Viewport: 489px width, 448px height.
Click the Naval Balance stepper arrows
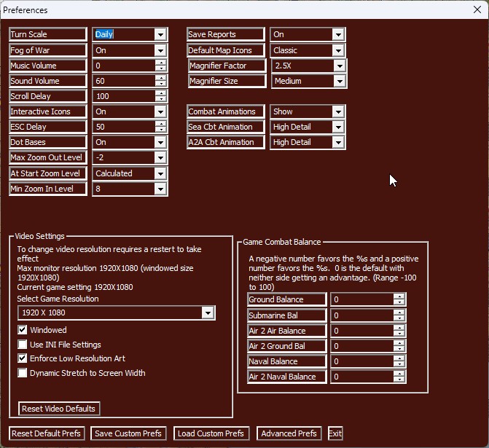tap(399, 361)
